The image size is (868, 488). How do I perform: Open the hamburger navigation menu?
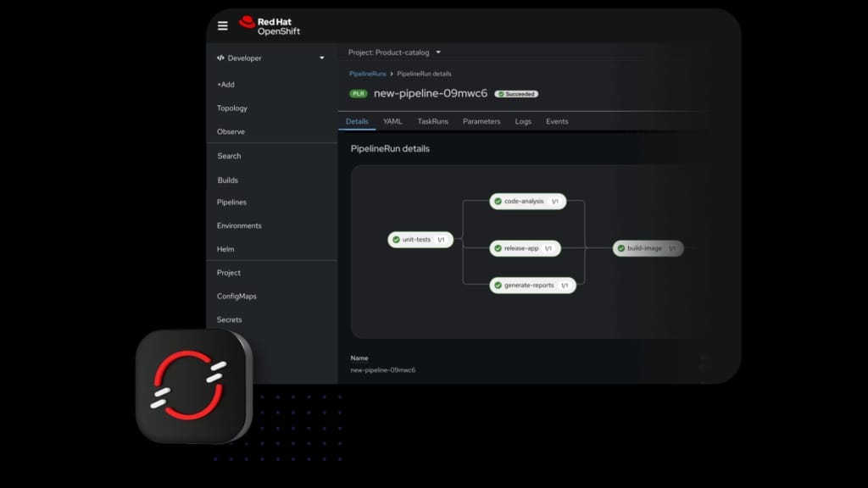223,25
